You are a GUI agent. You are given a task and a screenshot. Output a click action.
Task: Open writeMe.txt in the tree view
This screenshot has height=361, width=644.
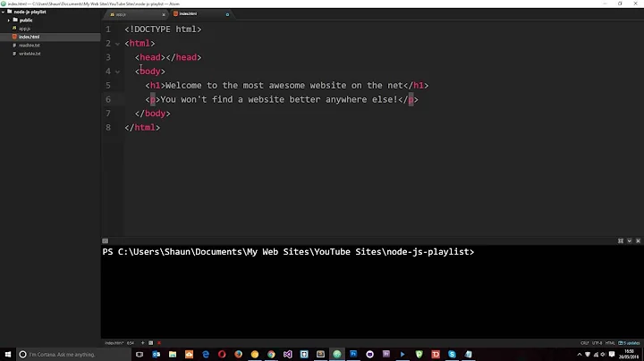(30, 54)
